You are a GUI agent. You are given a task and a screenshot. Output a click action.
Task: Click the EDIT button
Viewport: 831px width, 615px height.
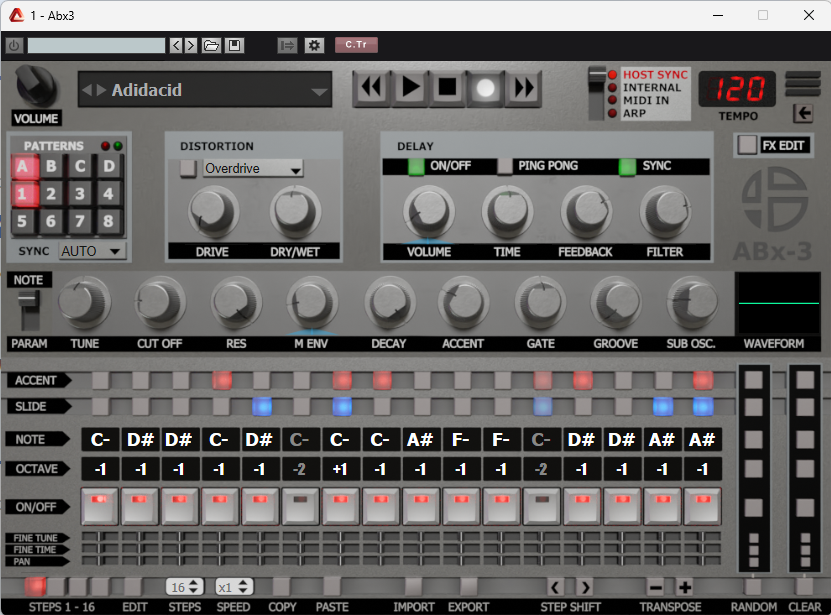point(133,587)
